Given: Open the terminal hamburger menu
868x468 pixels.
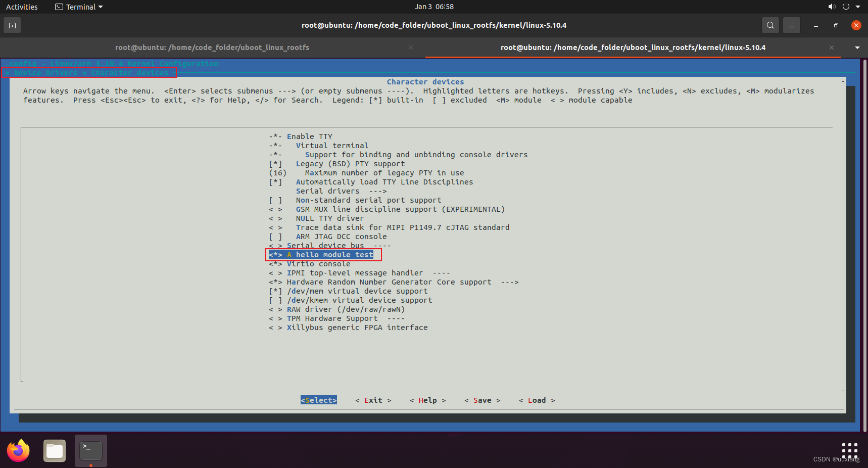Looking at the screenshot, I should (792, 25).
